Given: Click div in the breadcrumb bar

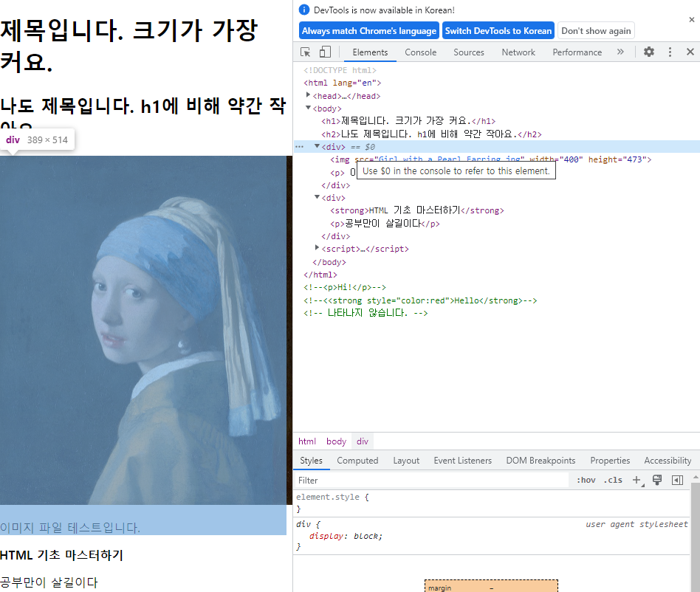Looking at the screenshot, I should (x=363, y=441).
